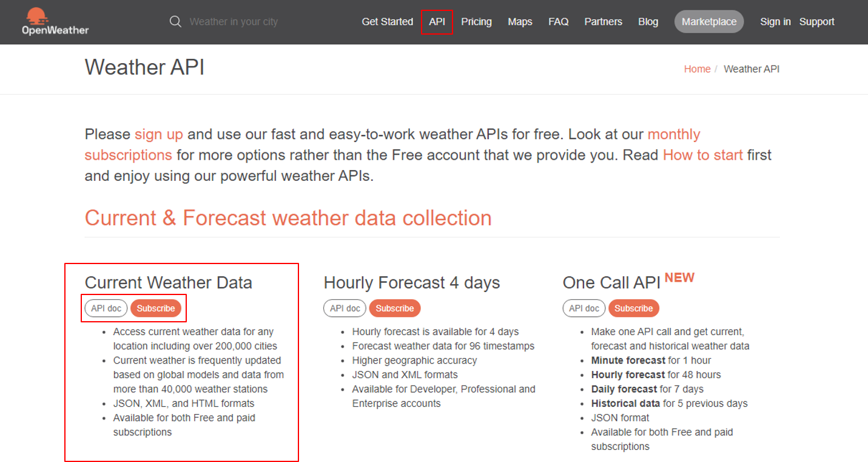Click the search magnifier icon
This screenshot has width=868, height=462.
pyautogui.click(x=175, y=22)
